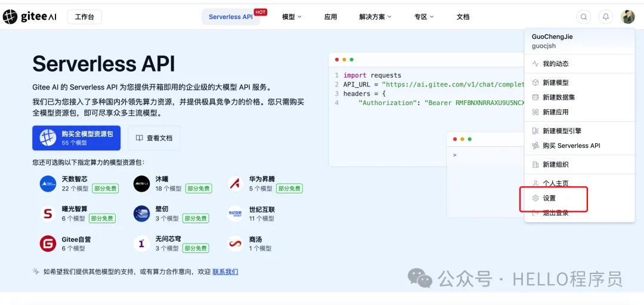The image size is (644, 305).
Task: Expand the 专区 dropdown menu
Action: tap(424, 17)
